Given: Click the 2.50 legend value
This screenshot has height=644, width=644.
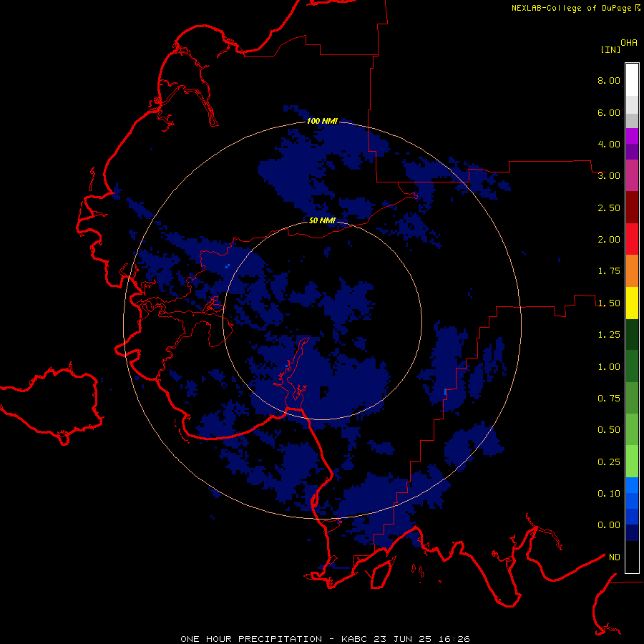Looking at the screenshot, I should point(609,208).
